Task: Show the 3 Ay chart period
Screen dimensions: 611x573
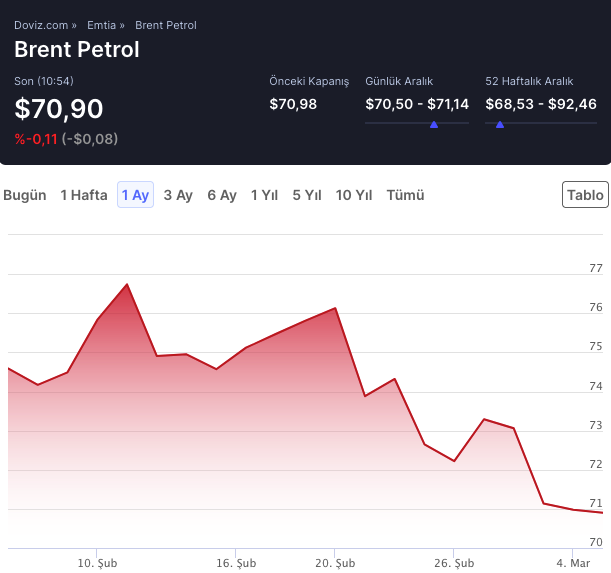Action: pyautogui.click(x=178, y=195)
